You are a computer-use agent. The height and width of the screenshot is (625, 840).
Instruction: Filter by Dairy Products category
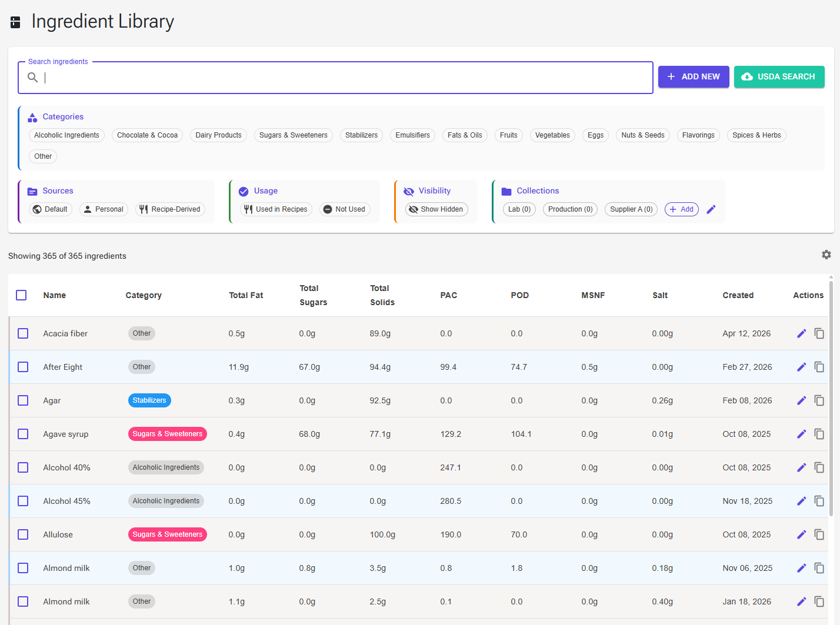tap(218, 135)
